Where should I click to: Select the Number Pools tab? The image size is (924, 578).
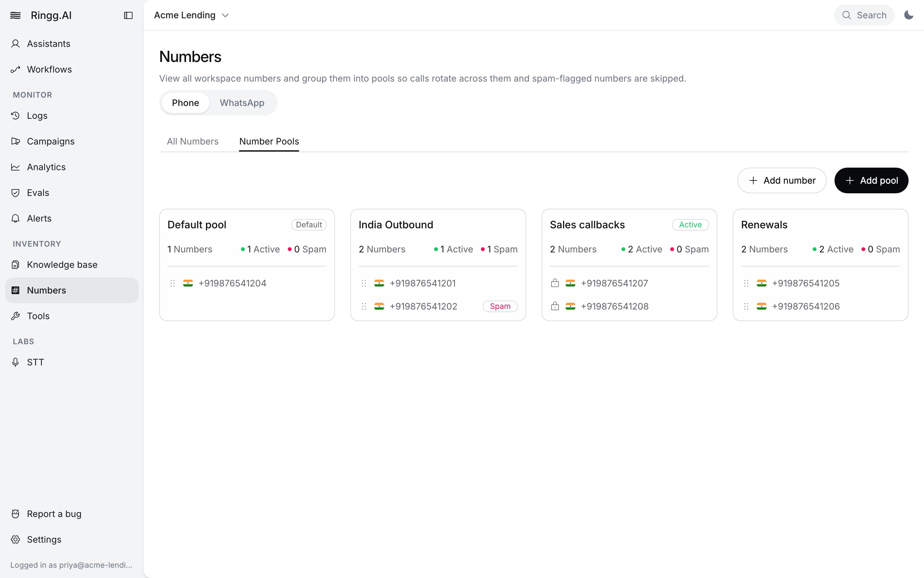point(269,141)
